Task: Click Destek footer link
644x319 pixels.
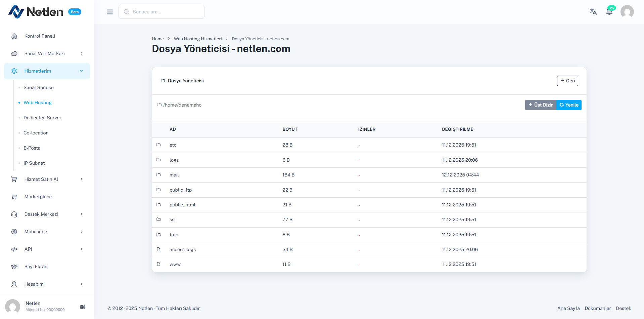Action: pos(624,308)
